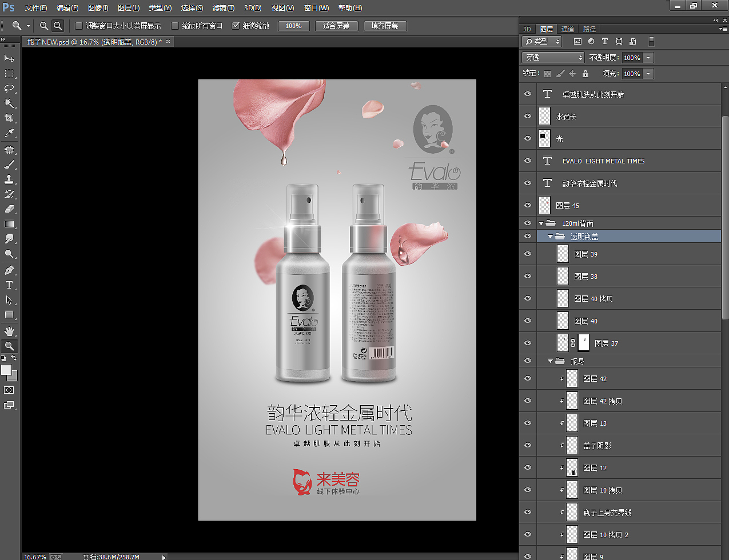Select the Pen tool

pyautogui.click(x=9, y=270)
